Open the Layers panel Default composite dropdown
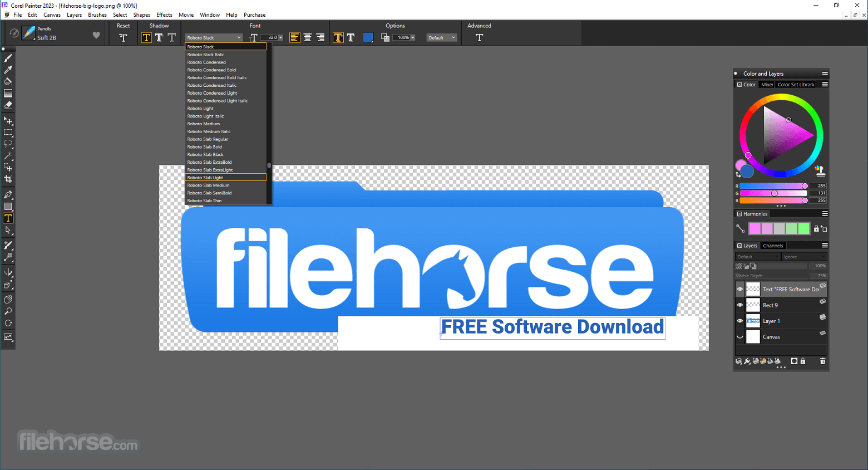 pyautogui.click(x=758, y=257)
